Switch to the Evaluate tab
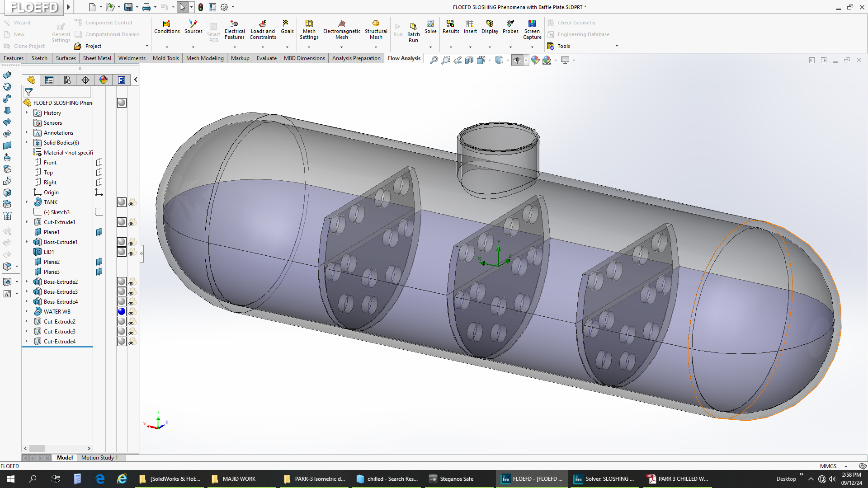The width and height of the screenshot is (868, 488). [x=266, y=58]
